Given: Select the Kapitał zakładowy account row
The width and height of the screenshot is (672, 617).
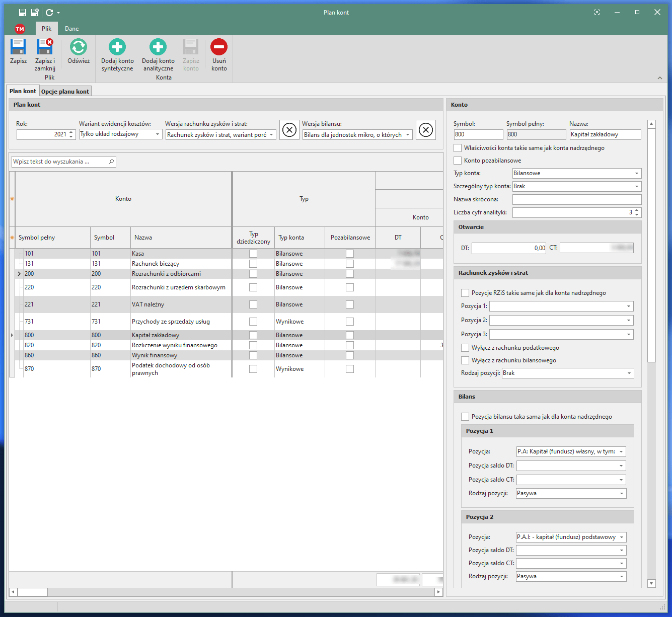Looking at the screenshot, I should [x=155, y=335].
